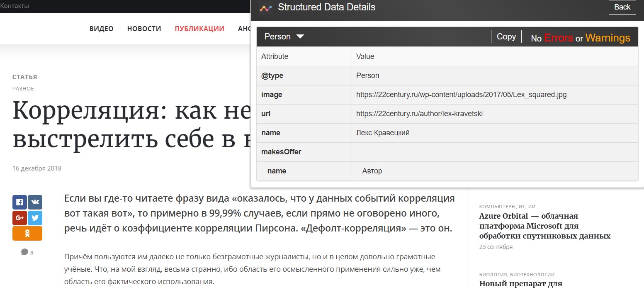The image size is (644, 290).
Task: Share article on Facebook icon
Action: pyautogui.click(x=19, y=202)
